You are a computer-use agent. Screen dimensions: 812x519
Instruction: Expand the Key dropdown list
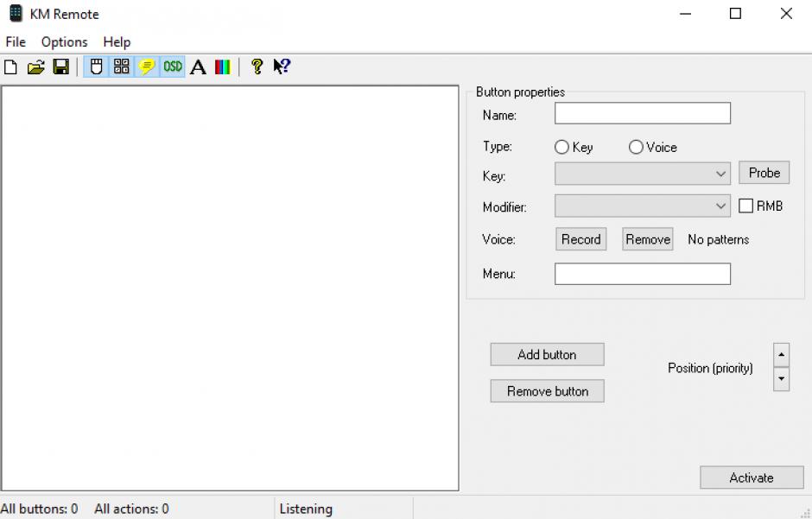pyautogui.click(x=720, y=174)
